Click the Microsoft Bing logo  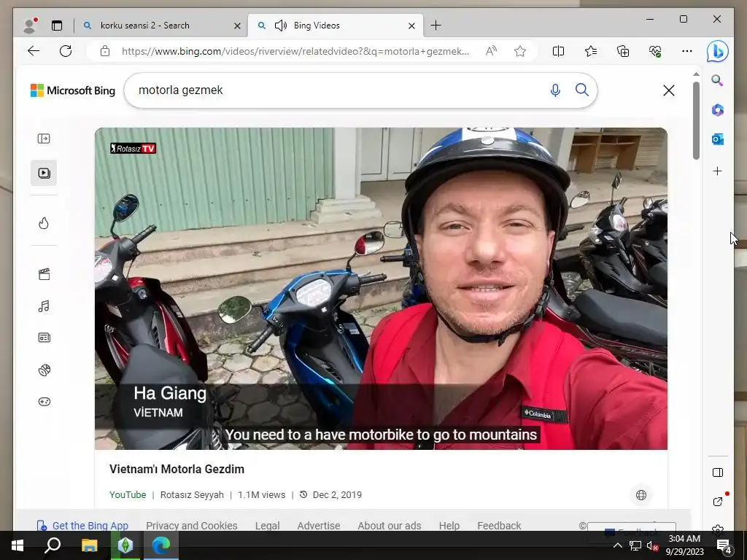[73, 90]
